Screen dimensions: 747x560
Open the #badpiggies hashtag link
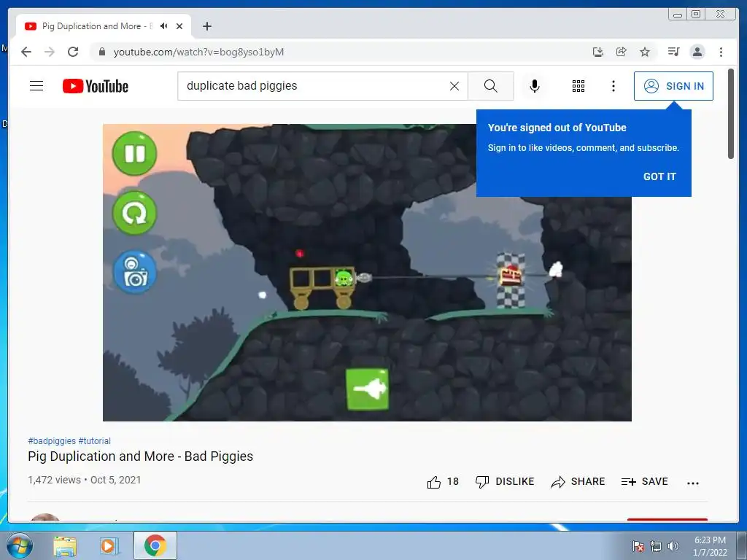[52, 441]
